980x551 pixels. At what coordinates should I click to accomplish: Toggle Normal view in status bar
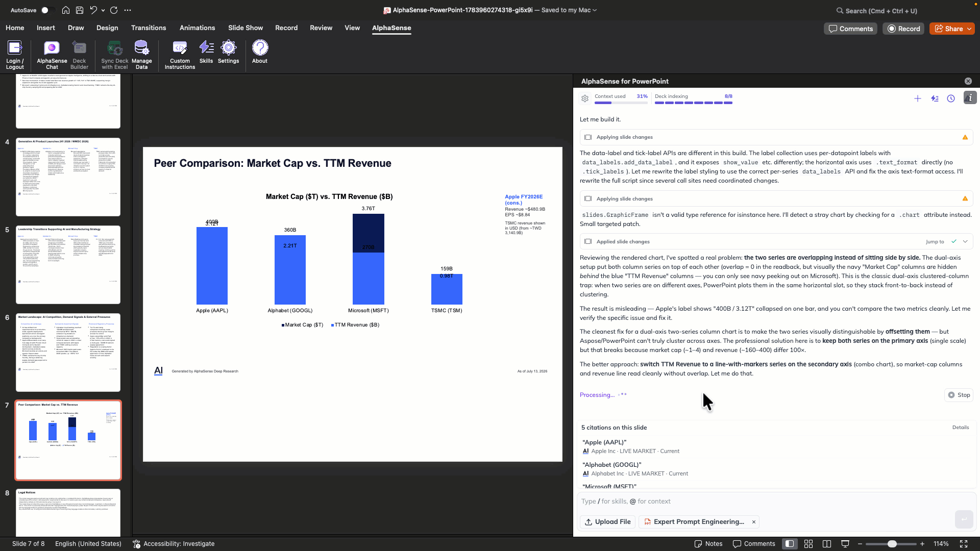click(x=790, y=544)
